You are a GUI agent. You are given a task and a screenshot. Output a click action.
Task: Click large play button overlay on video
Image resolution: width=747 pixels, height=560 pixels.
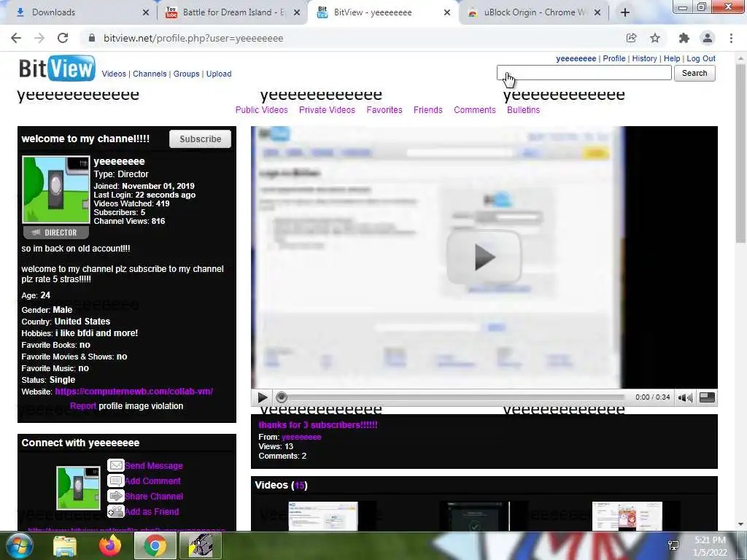[x=484, y=257]
